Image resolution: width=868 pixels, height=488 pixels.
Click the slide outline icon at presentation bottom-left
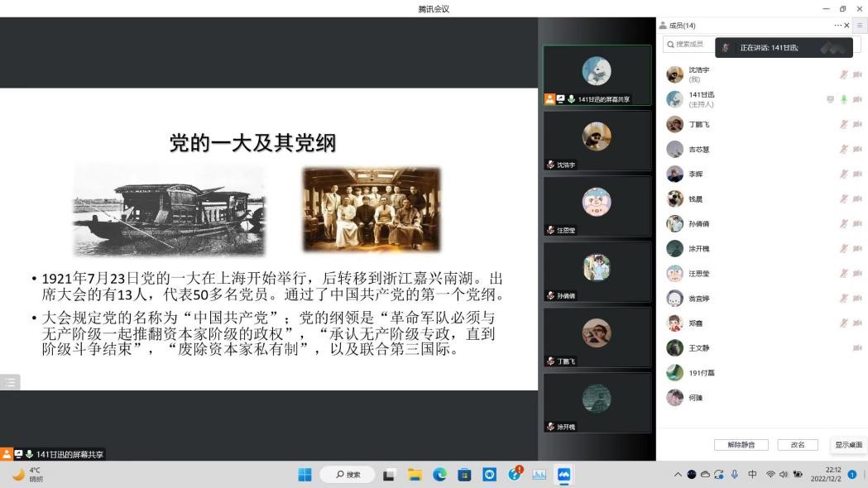click(10, 382)
